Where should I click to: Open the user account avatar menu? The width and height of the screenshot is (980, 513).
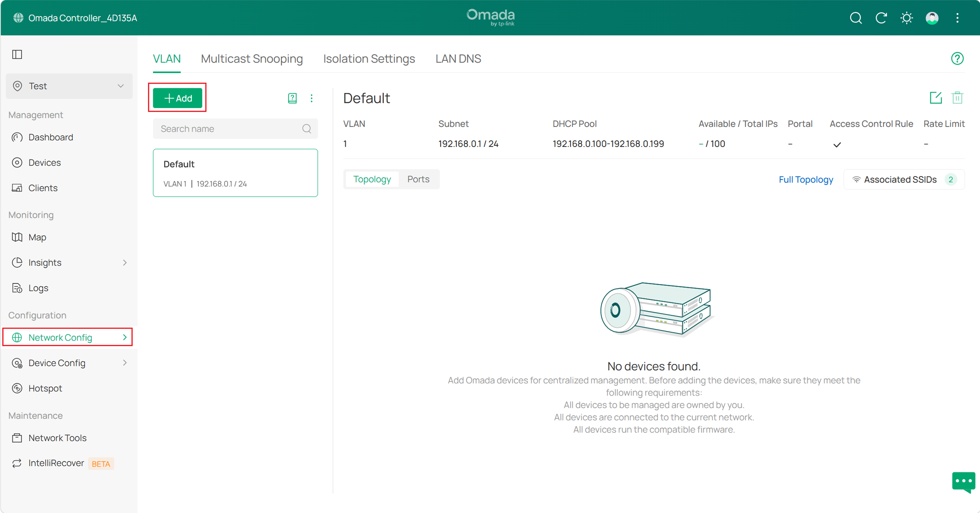click(932, 18)
